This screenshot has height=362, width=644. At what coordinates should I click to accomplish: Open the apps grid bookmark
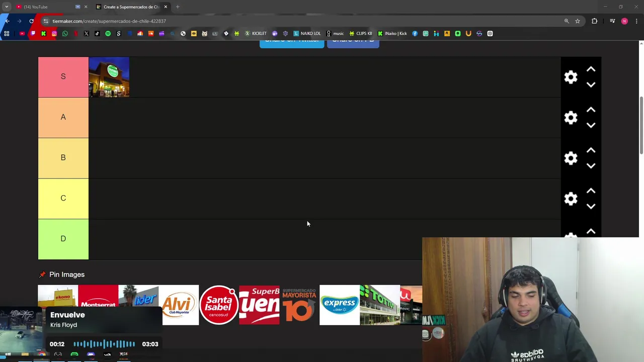coord(7,34)
